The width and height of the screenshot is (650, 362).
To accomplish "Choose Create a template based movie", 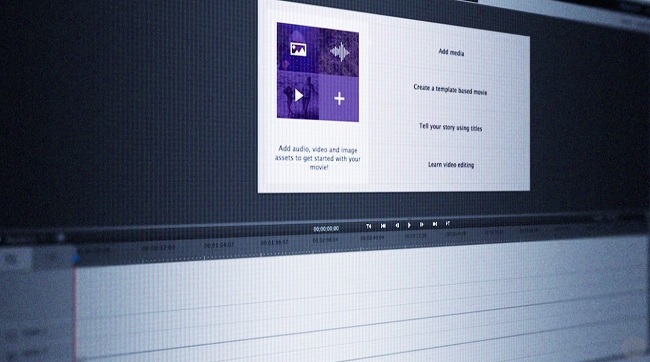I will click(450, 90).
